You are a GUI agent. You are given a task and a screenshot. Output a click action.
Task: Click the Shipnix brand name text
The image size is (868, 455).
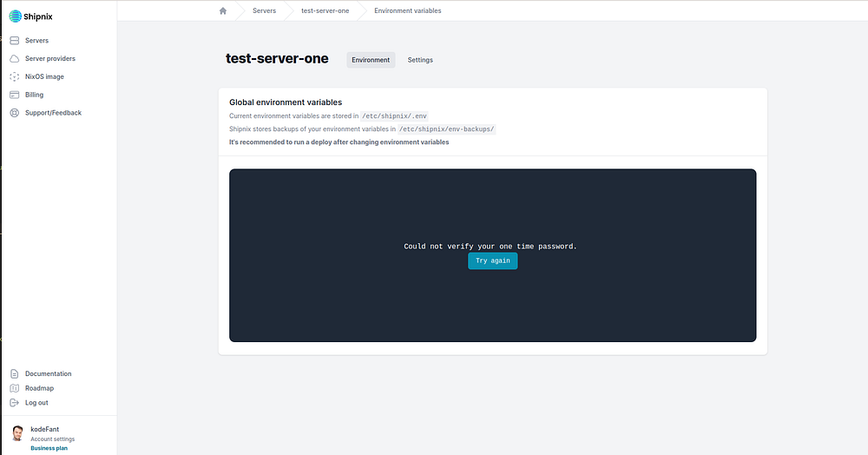pyautogui.click(x=38, y=16)
